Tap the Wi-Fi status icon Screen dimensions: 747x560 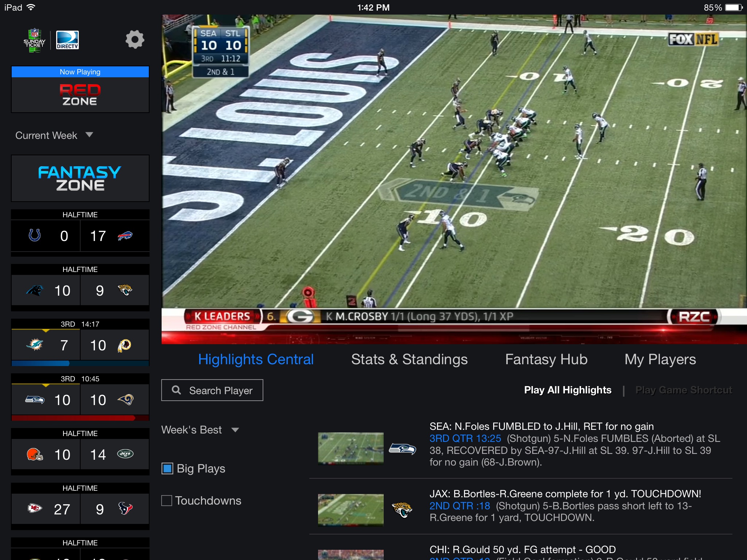tap(31, 7)
